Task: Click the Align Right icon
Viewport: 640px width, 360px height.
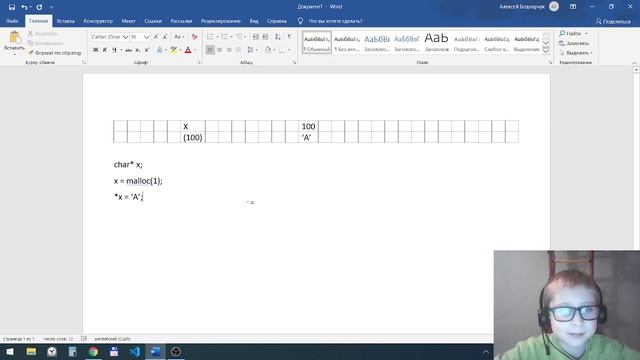Action: coord(229,50)
